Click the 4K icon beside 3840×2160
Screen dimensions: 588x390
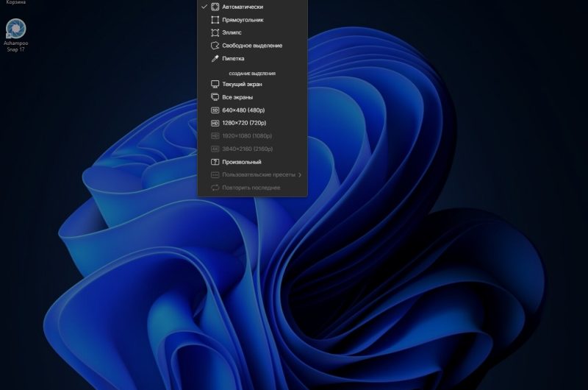tap(215, 149)
